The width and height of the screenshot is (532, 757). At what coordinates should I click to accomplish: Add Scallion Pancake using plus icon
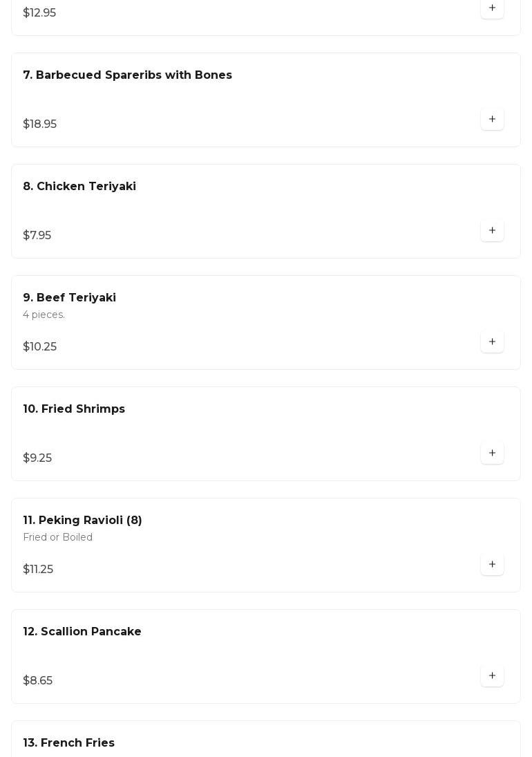[492, 675]
